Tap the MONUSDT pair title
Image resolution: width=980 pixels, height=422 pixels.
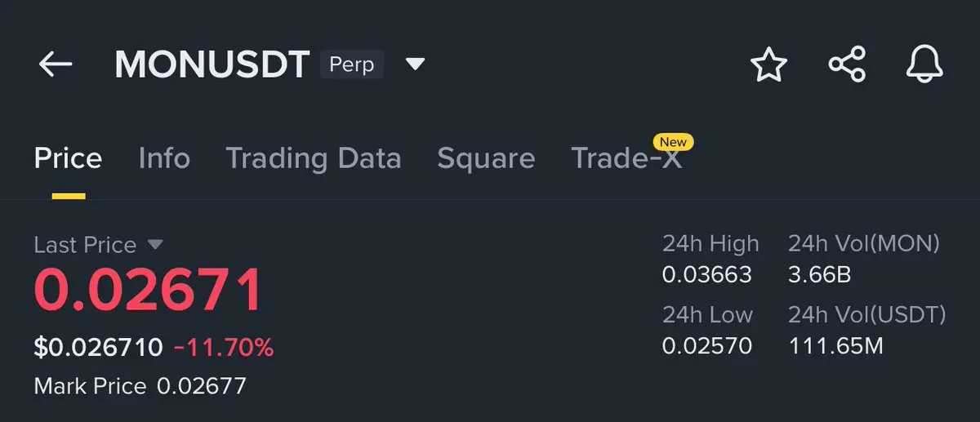point(212,64)
